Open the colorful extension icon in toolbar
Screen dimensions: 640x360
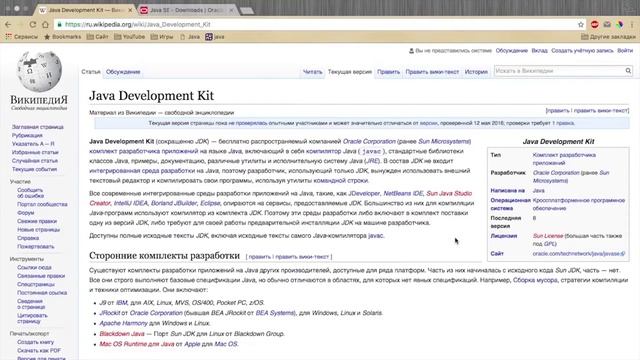(620, 24)
